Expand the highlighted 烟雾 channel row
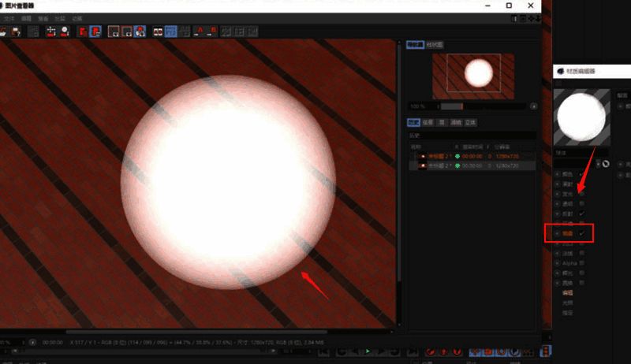 point(558,234)
